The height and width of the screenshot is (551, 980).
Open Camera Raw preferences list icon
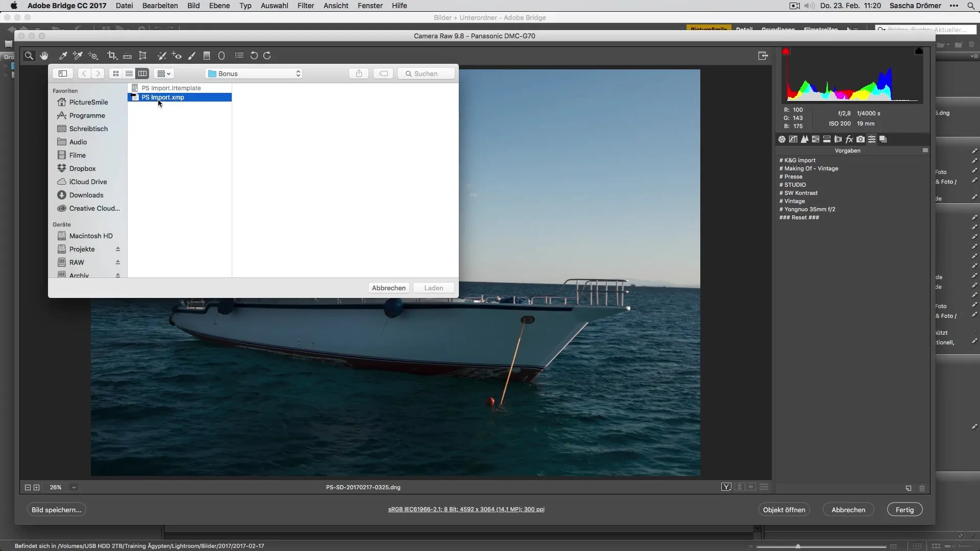239,56
